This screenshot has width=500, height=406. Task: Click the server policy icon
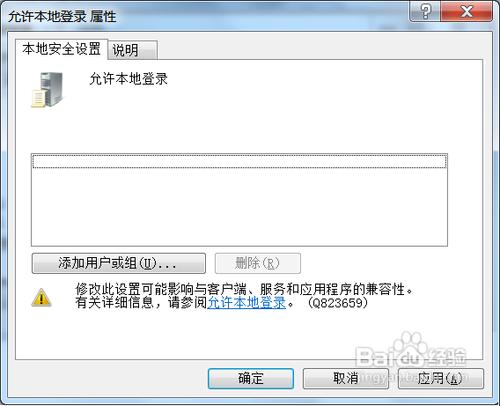47,90
